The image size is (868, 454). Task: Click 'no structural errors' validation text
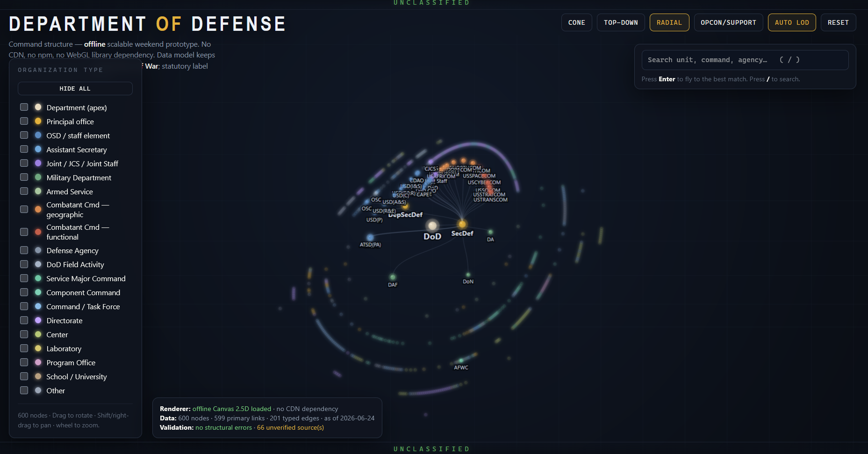coord(223,427)
